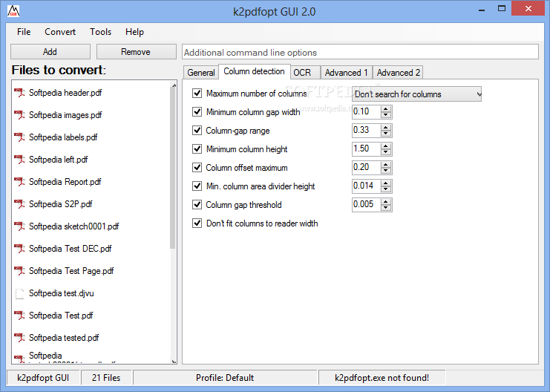Disable Column gap threshold checkbox

tap(197, 205)
